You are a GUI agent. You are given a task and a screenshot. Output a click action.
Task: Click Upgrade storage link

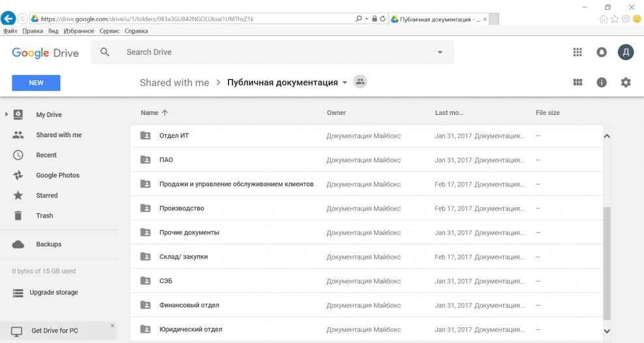(54, 292)
